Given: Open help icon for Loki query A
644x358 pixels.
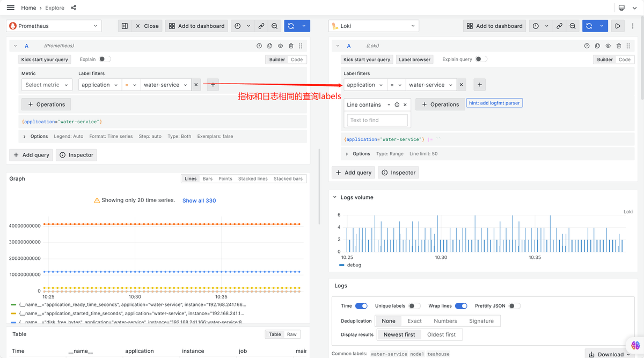Looking at the screenshot, I should click(x=587, y=46).
